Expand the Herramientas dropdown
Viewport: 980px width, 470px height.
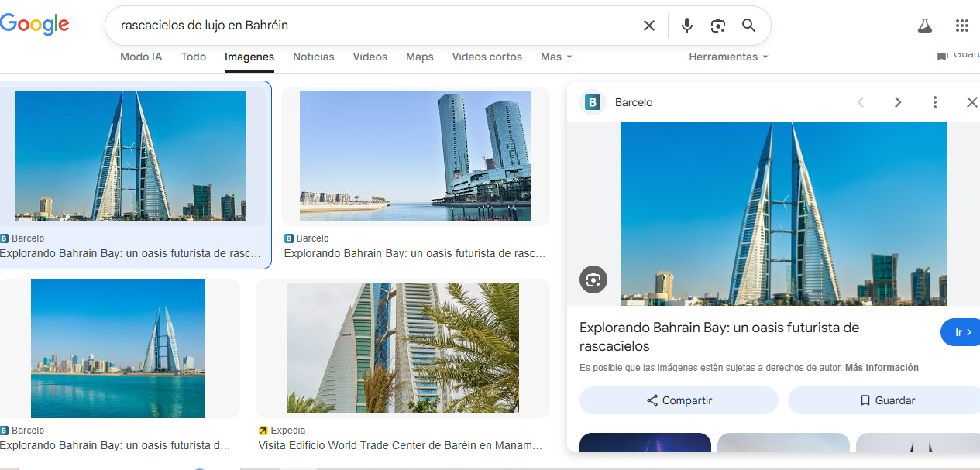(728, 57)
